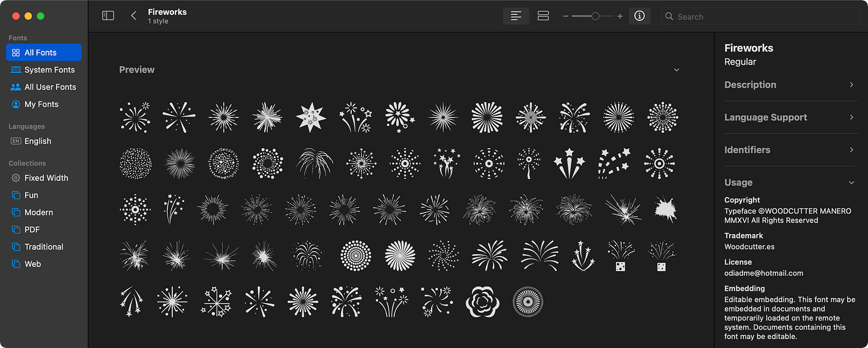Click the Regular style label in inspector
The height and width of the screenshot is (348, 868).
point(740,62)
